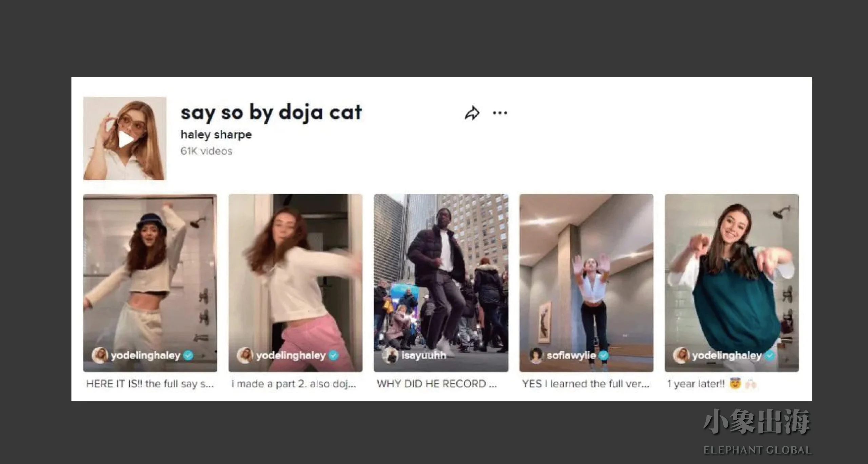This screenshot has height=464, width=868.
Task: Select caption "i made a part 2. also doj..."
Action: click(x=294, y=384)
